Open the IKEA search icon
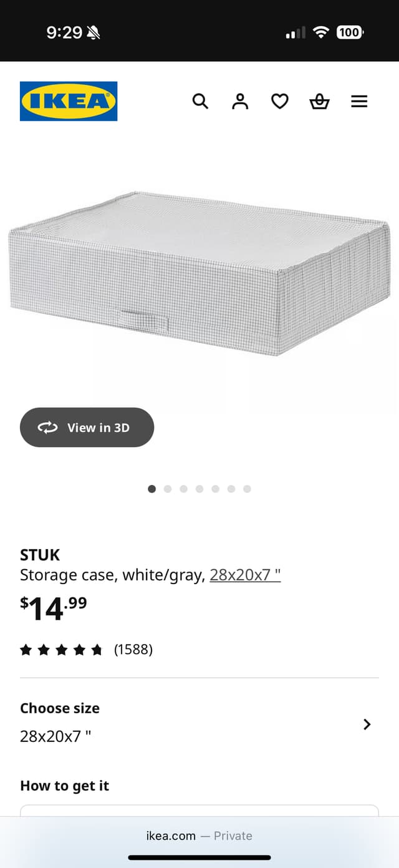 [199, 101]
